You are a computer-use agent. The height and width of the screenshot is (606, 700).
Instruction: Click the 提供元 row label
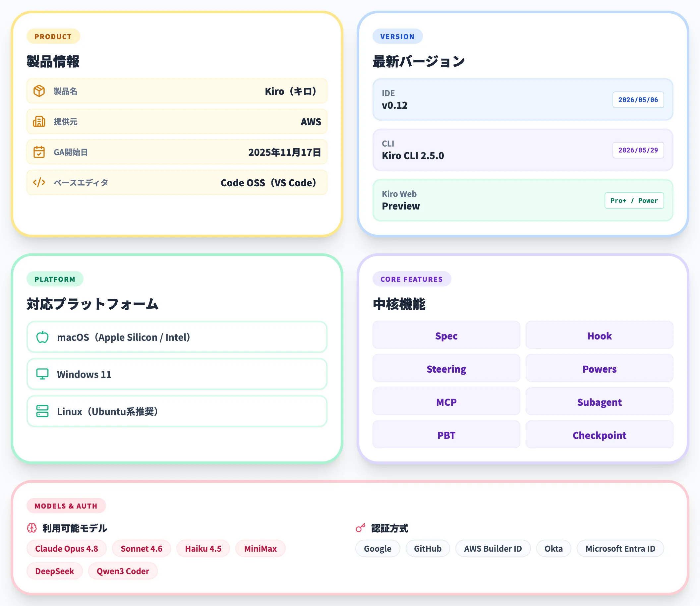click(66, 122)
